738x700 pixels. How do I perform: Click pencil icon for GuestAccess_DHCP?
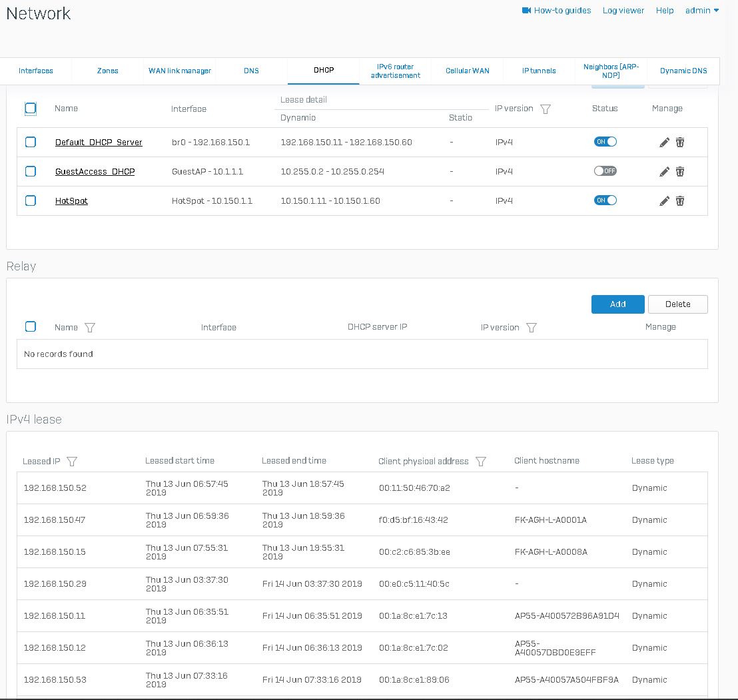point(664,172)
